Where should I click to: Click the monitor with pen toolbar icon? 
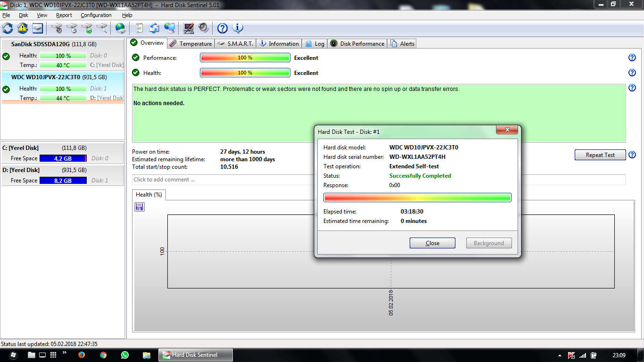click(189, 28)
